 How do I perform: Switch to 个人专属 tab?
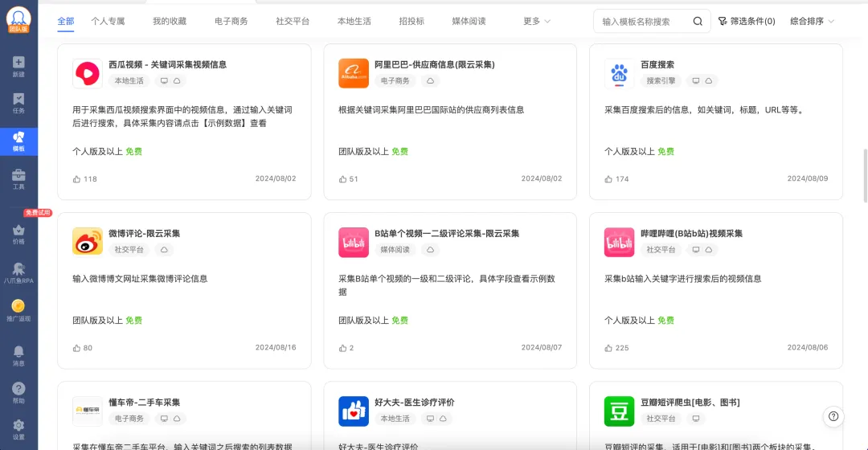(108, 21)
